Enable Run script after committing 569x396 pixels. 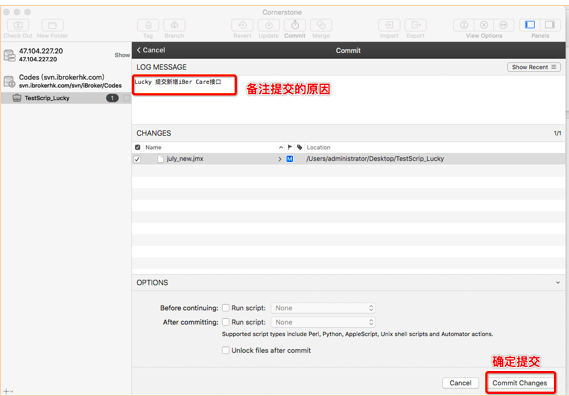pyautogui.click(x=226, y=322)
